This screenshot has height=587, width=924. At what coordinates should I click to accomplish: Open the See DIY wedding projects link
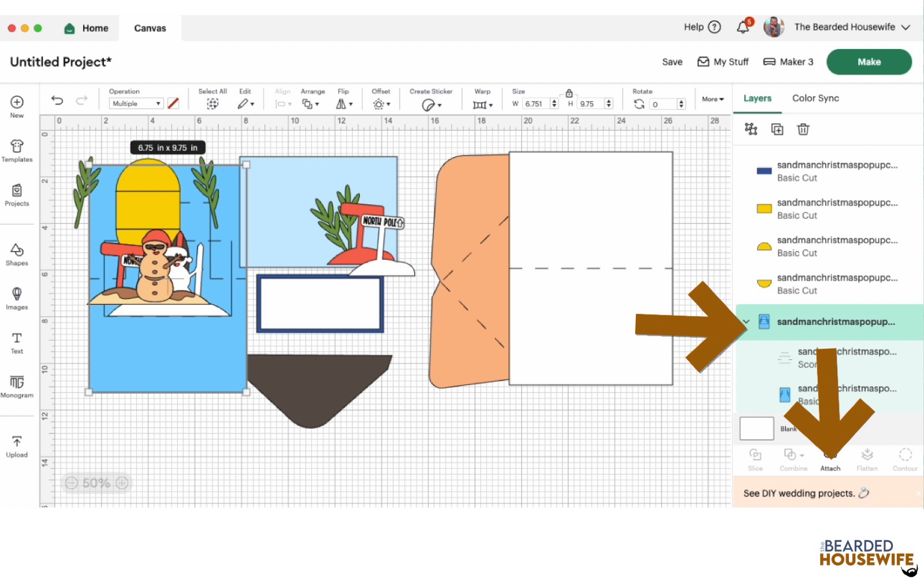(806, 493)
